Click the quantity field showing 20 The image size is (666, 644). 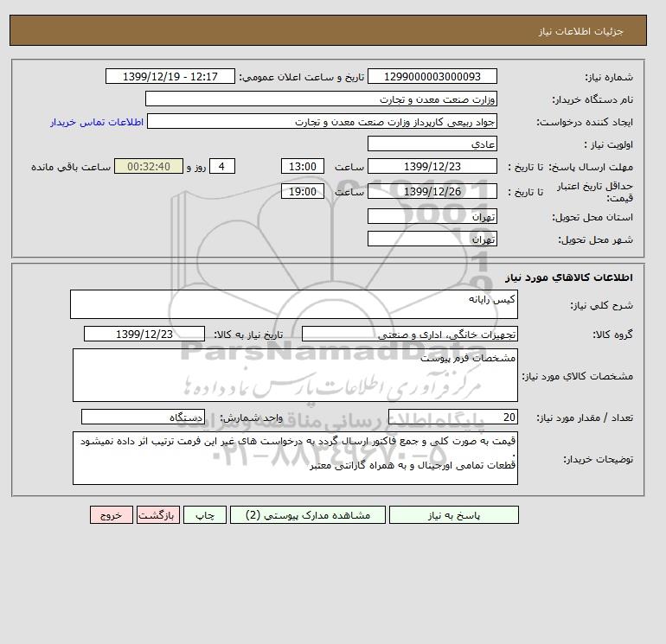click(x=452, y=418)
